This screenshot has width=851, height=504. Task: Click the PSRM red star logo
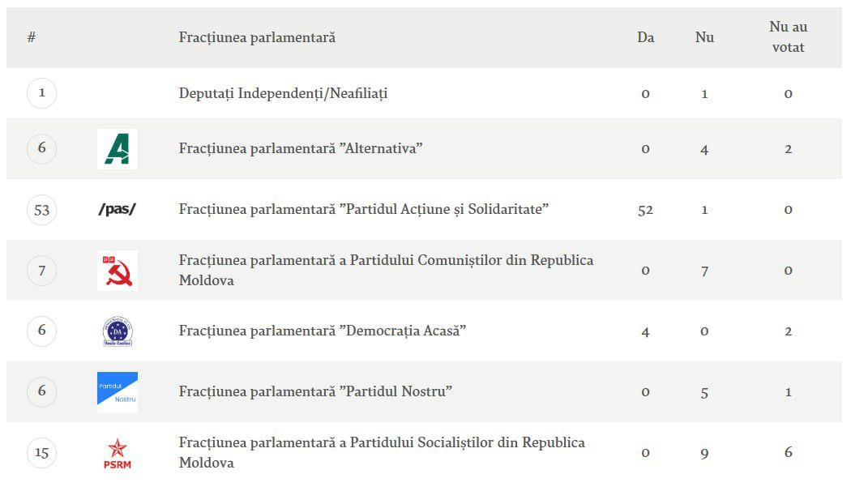tap(117, 453)
